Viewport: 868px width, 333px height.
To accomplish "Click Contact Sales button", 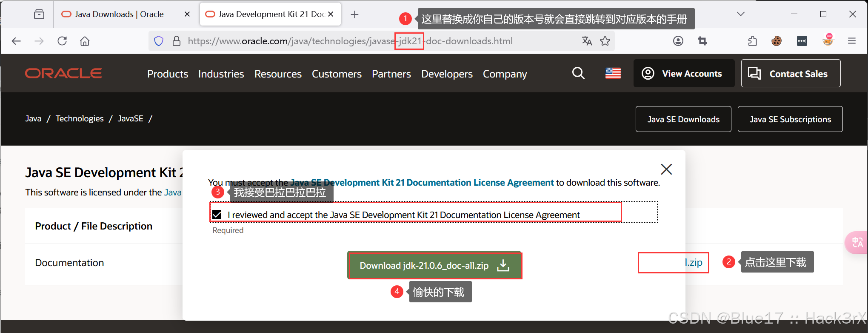I will (791, 73).
